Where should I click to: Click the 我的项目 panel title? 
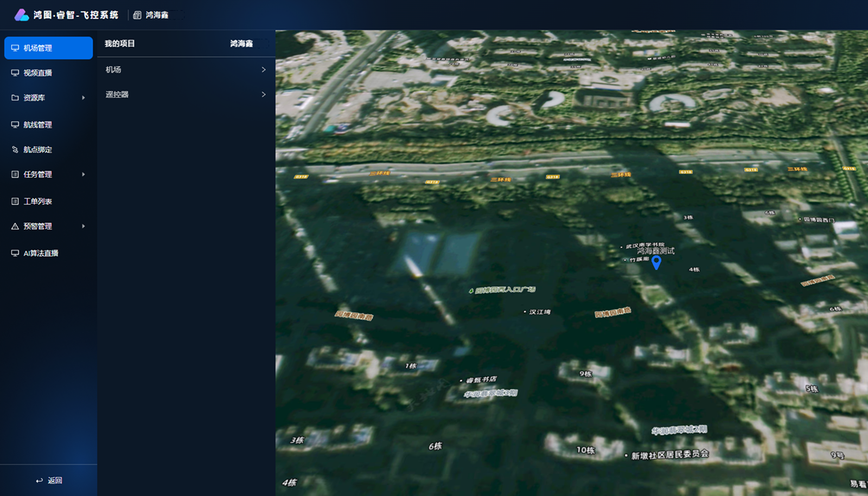click(x=119, y=43)
